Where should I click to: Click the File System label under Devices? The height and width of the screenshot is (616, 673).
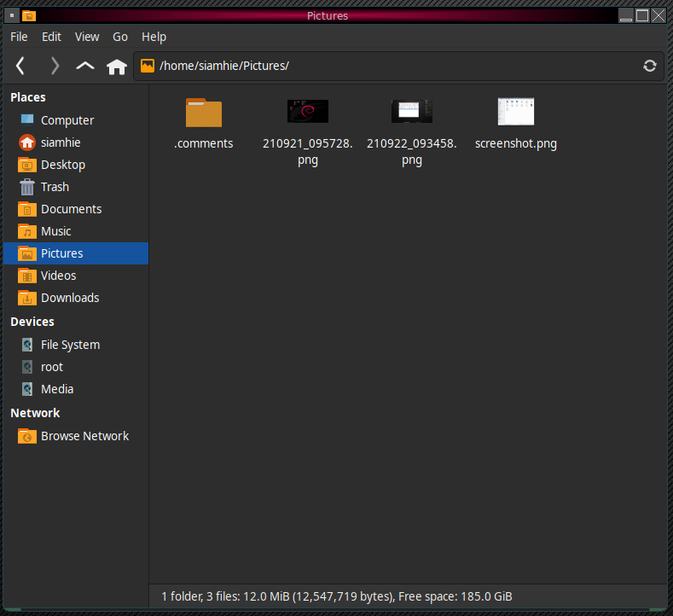tap(71, 345)
